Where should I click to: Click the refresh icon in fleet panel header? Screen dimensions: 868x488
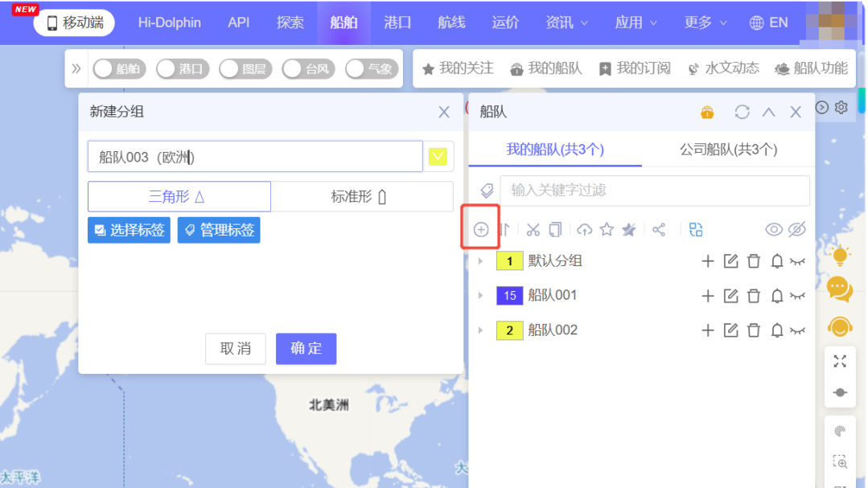[742, 113]
